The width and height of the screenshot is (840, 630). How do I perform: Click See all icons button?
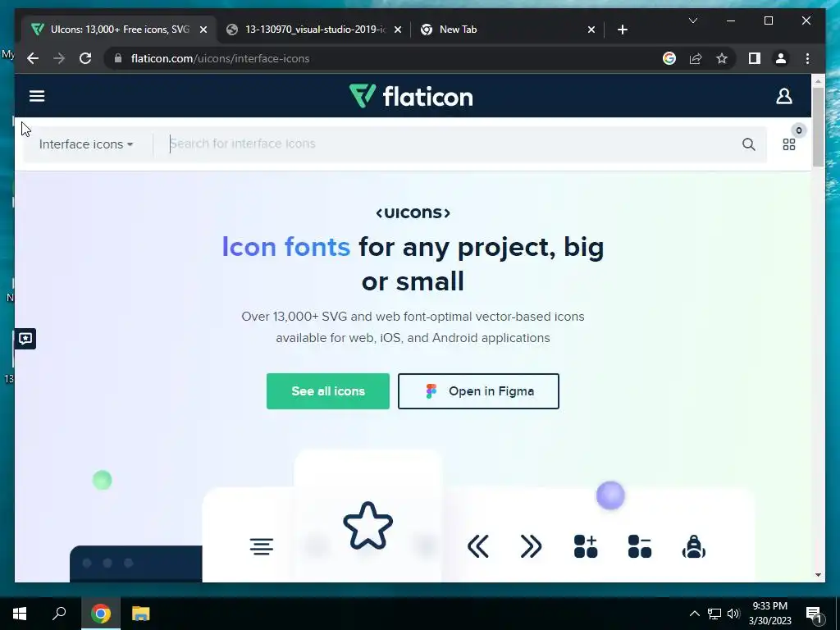328,391
